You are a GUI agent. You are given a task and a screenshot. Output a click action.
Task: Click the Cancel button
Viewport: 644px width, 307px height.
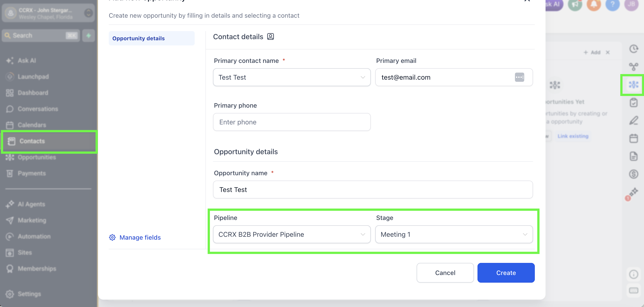[x=445, y=273]
